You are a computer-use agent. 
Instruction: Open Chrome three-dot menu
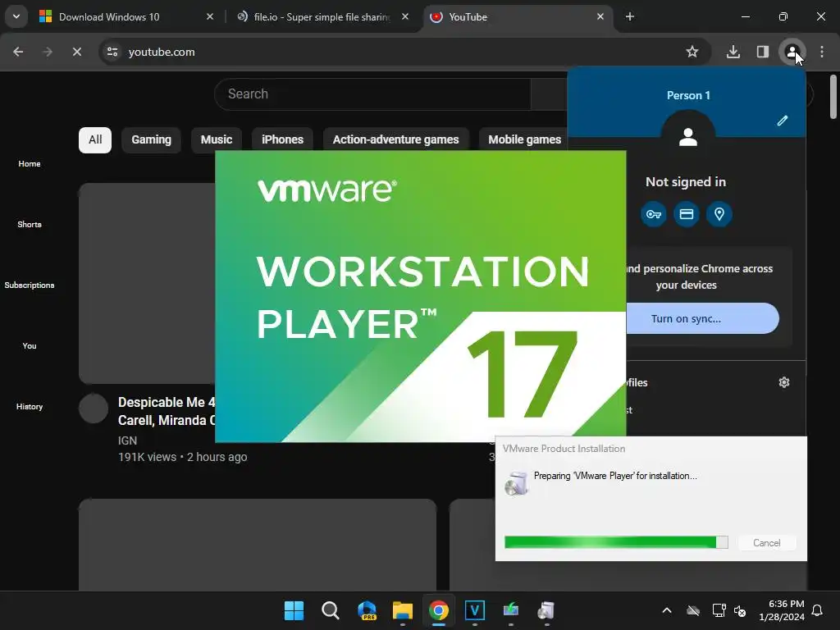tap(822, 52)
